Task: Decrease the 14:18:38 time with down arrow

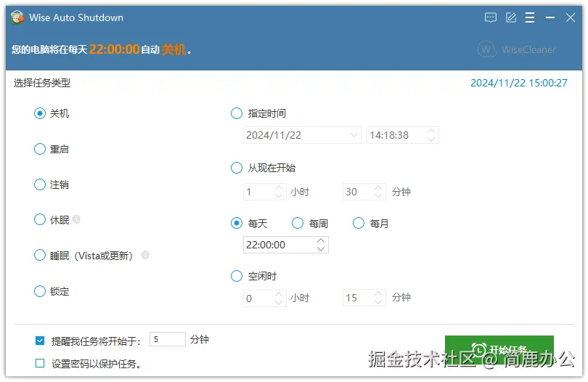Action: point(431,139)
